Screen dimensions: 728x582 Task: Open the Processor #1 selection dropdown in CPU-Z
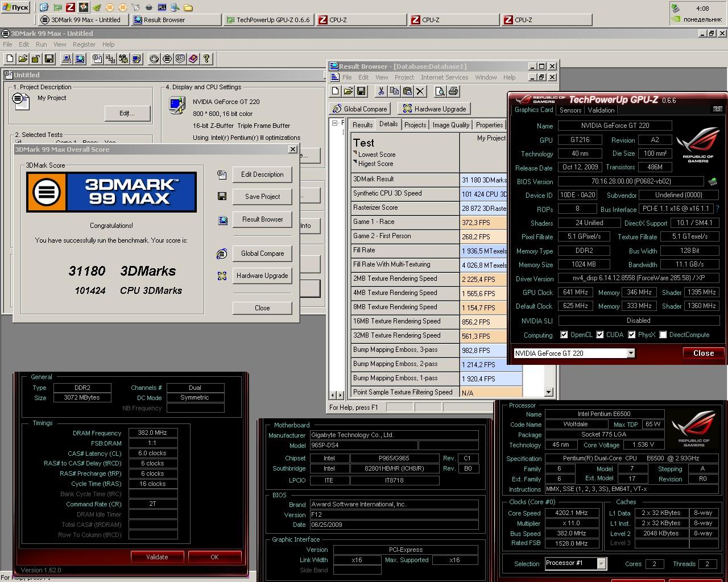[601, 563]
